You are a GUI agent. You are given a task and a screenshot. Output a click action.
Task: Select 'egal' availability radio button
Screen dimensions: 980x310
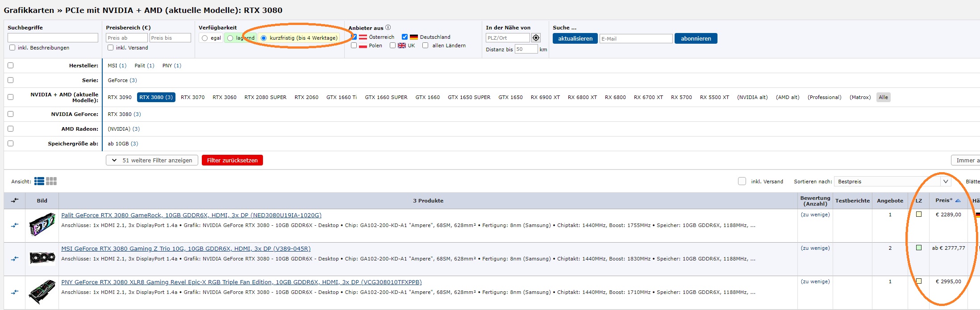pos(204,38)
